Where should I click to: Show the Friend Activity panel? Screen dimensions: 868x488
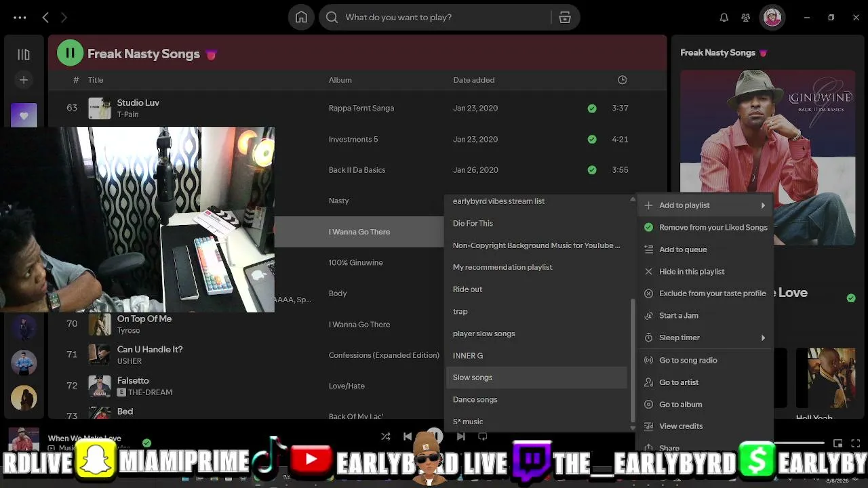[746, 18]
